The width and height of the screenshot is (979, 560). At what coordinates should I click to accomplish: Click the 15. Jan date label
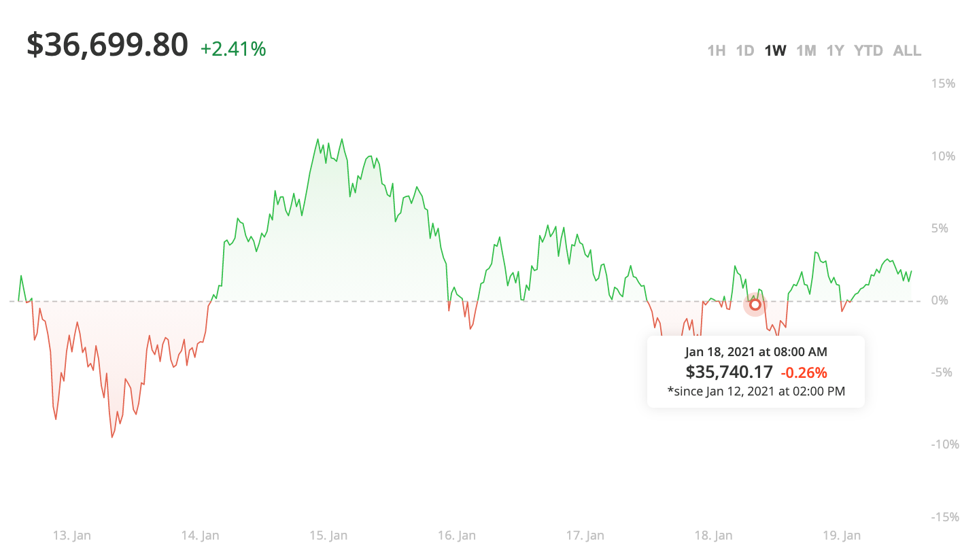(328, 536)
